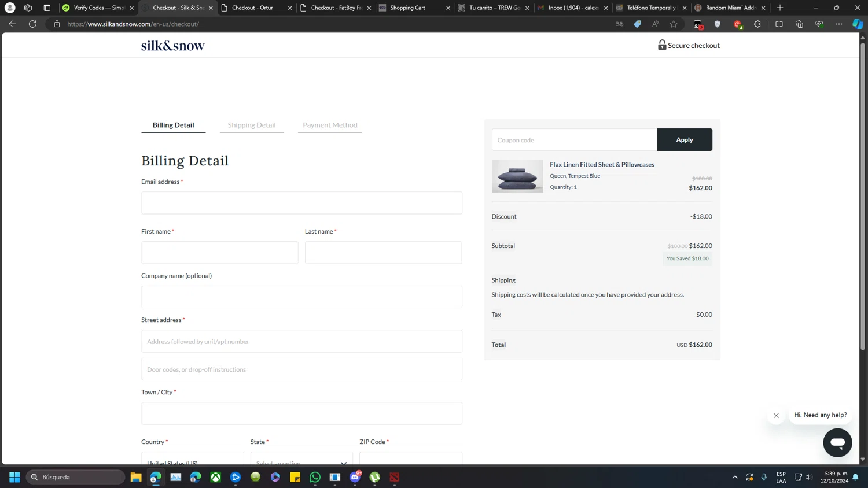This screenshot has height=488, width=868.
Task: Open uTorrent from the taskbar
Action: pos(375,477)
